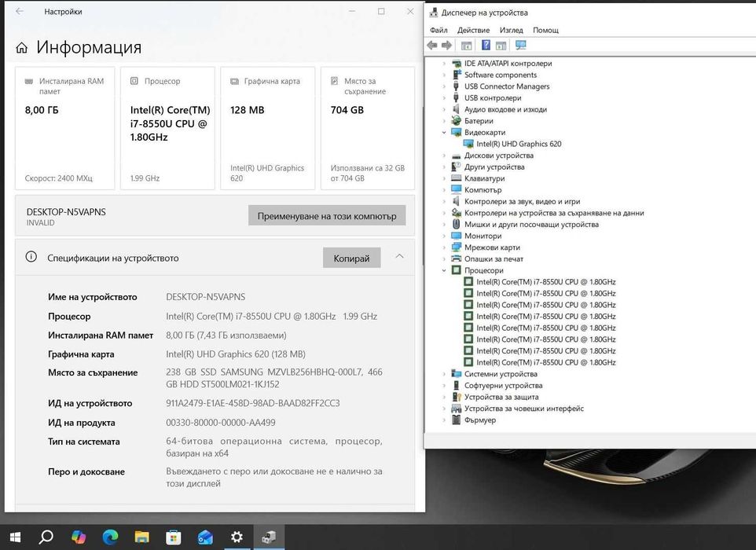
Task: Switch to Device Manager taskbar icon
Action: (269, 537)
